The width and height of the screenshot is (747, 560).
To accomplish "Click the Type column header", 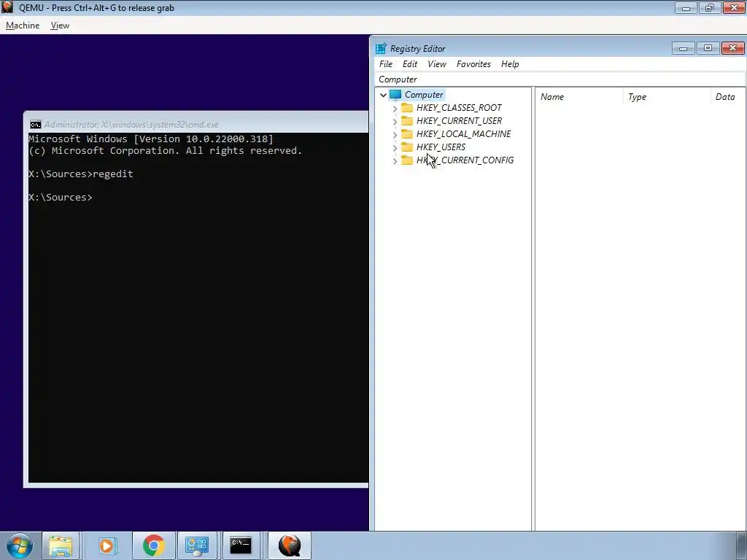I will click(667, 97).
